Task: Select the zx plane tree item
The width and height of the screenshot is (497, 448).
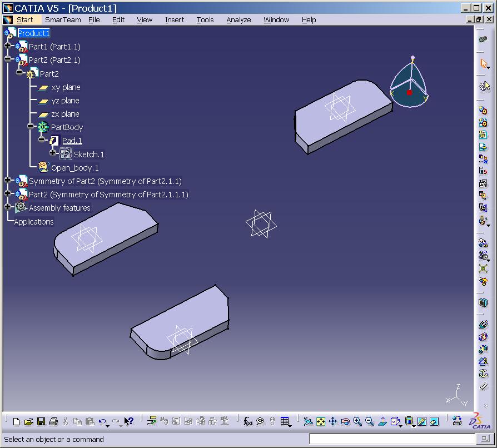Action: pyautogui.click(x=65, y=114)
